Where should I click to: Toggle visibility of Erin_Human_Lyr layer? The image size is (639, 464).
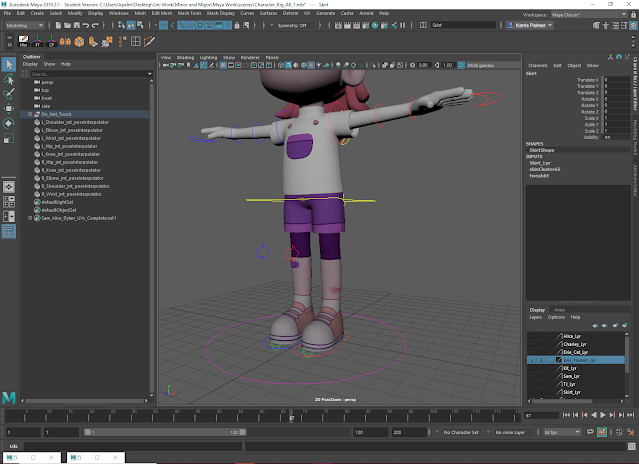(532, 360)
